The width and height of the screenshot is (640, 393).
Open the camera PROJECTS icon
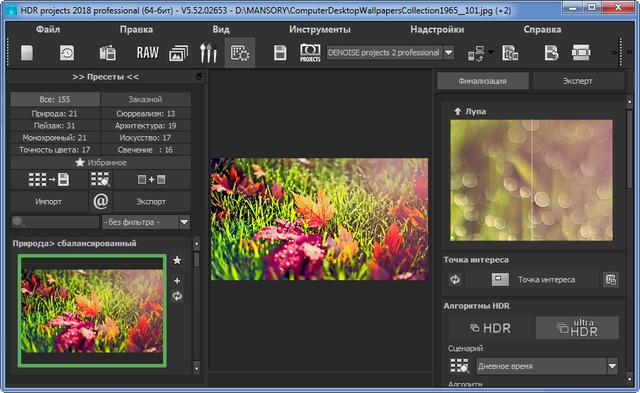310,53
